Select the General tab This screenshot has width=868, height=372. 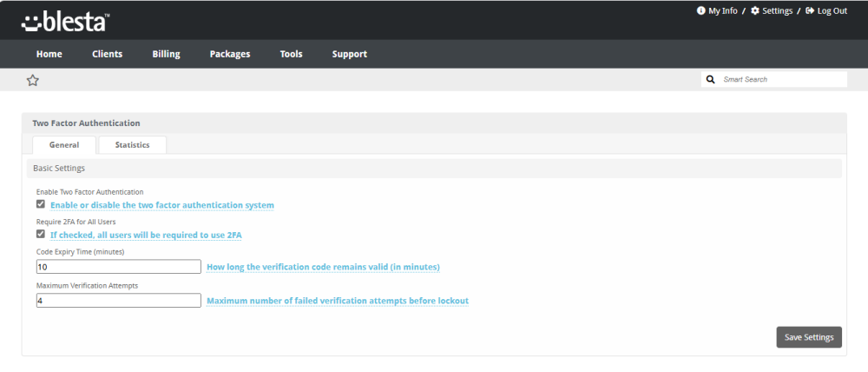tap(64, 145)
